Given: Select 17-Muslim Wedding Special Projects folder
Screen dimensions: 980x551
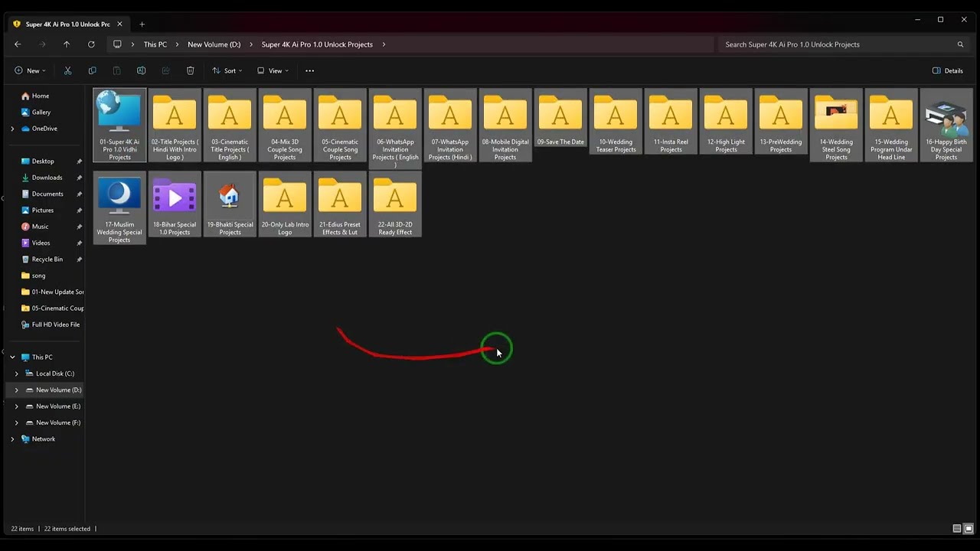Looking at the screenshot, I should point(119,207).
